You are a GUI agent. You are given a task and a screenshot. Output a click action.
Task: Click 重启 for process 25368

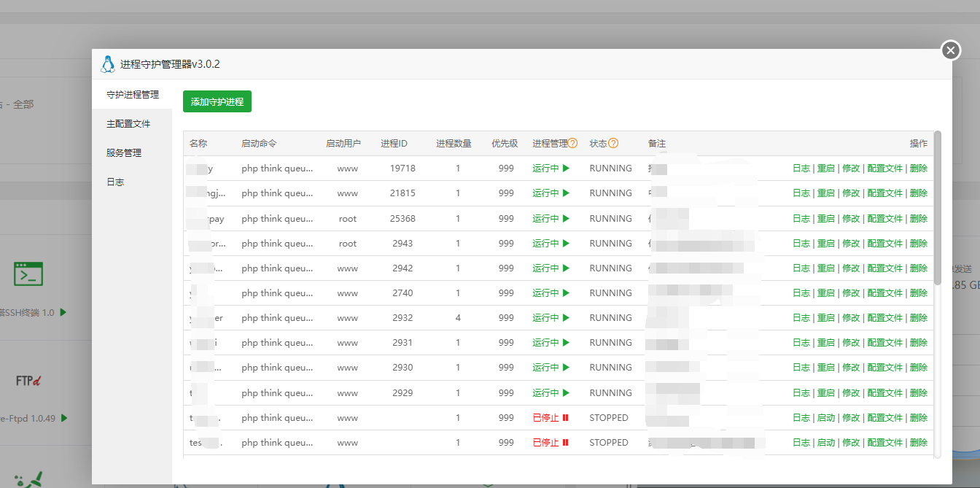coord(826,219)
